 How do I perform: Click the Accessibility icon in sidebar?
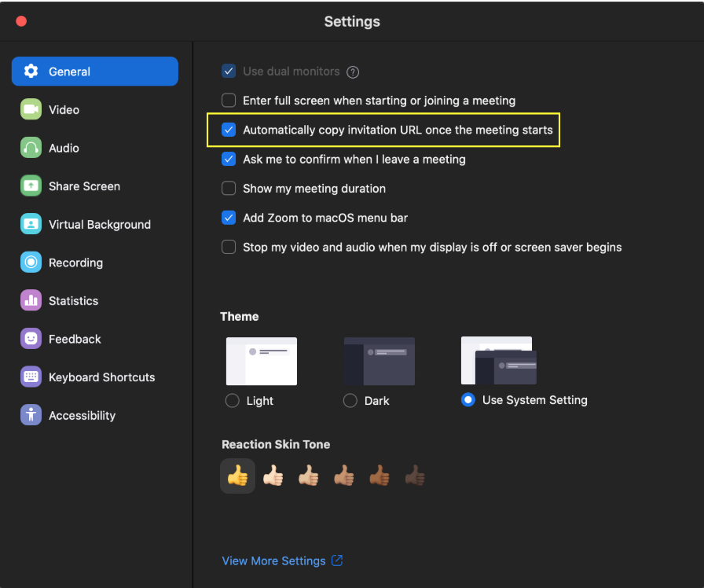coord(31,415)
